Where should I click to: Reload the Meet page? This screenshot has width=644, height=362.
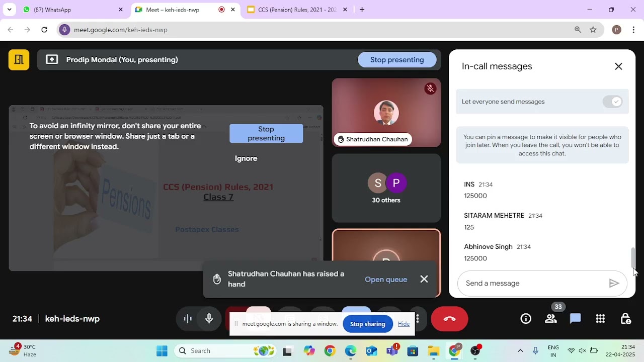(x=44, y=30)
